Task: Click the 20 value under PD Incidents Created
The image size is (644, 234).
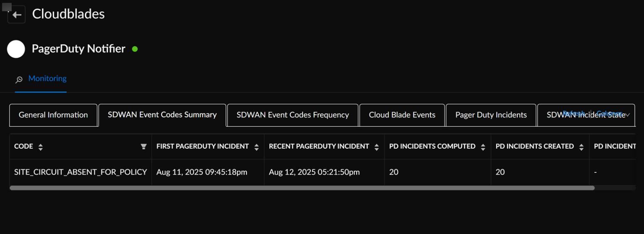Action: [x=500, y=172]
